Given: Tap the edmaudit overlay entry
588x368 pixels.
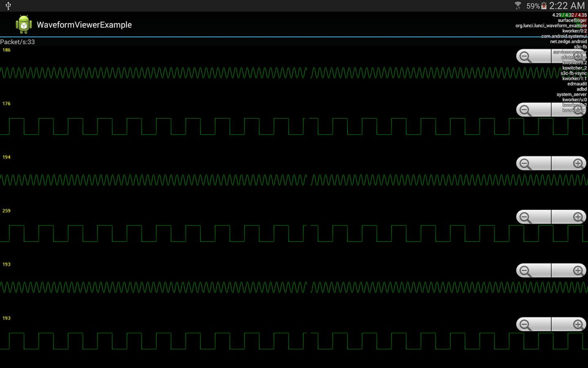Looking at the screenshot, I should pyautogui.click(x=577, y=84).
